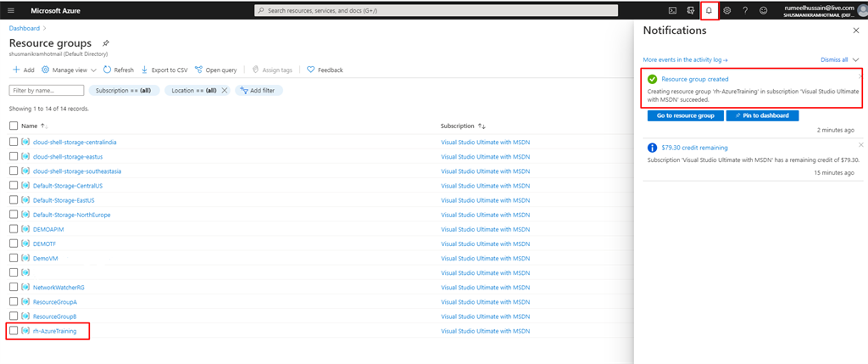
Task: Toggle the select-all checkbox in the header
Action: pyautogui.click(x=14, y=126)
